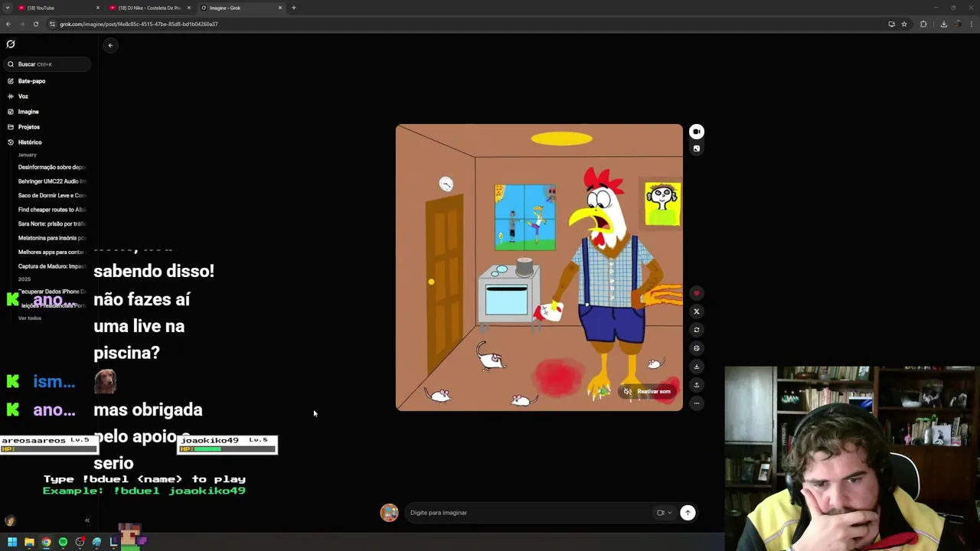Screen dimensions: 980x551
Task: Share the post on X
Action: coord(696,311)
